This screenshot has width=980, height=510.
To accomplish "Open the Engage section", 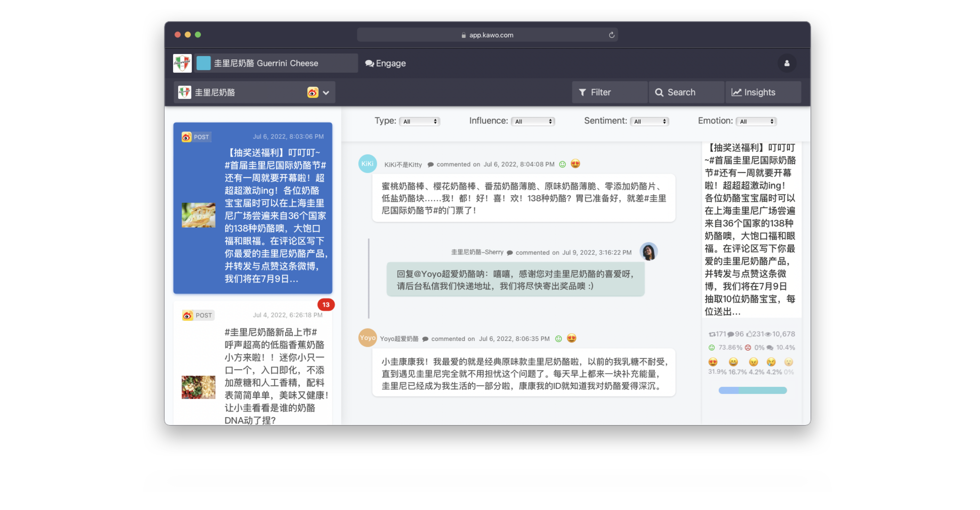I will [x=385, y=63].
